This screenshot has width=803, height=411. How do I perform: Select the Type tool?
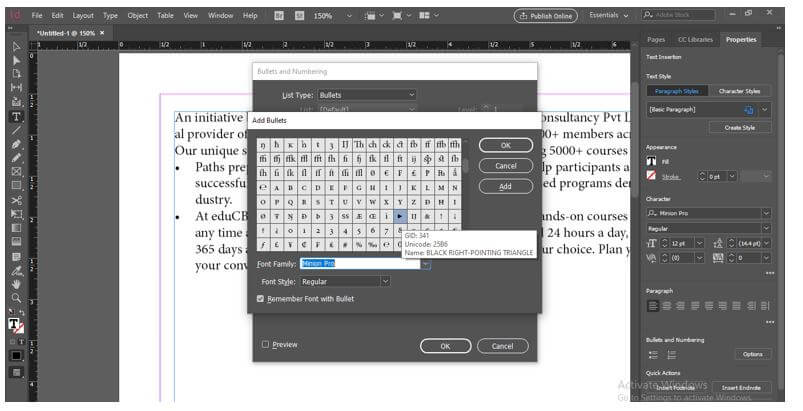16,117
